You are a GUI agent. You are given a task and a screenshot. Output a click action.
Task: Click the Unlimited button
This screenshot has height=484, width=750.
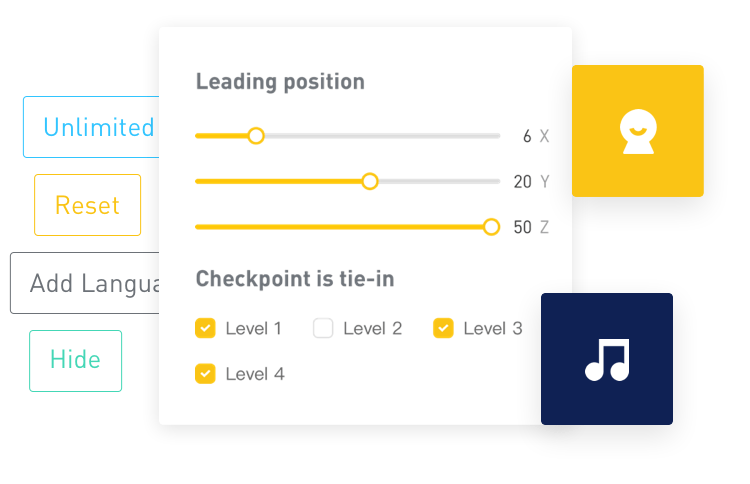coord(91,127)
